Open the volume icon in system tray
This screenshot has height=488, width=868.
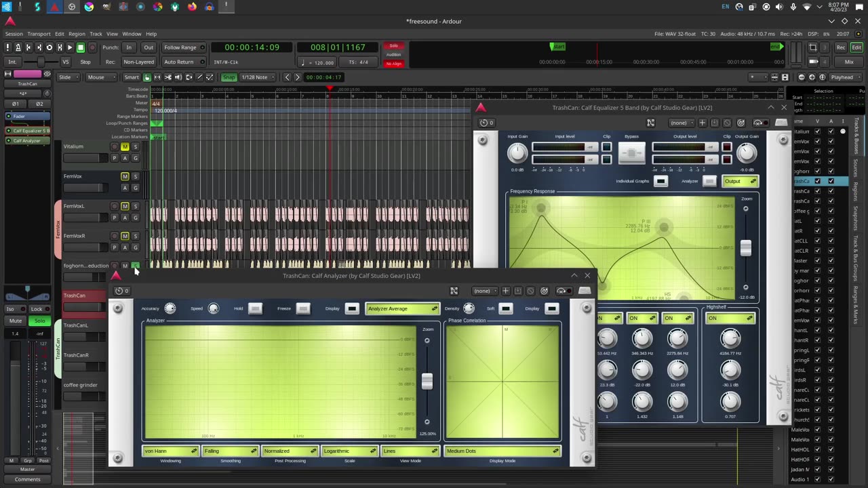tap(780, 7)
